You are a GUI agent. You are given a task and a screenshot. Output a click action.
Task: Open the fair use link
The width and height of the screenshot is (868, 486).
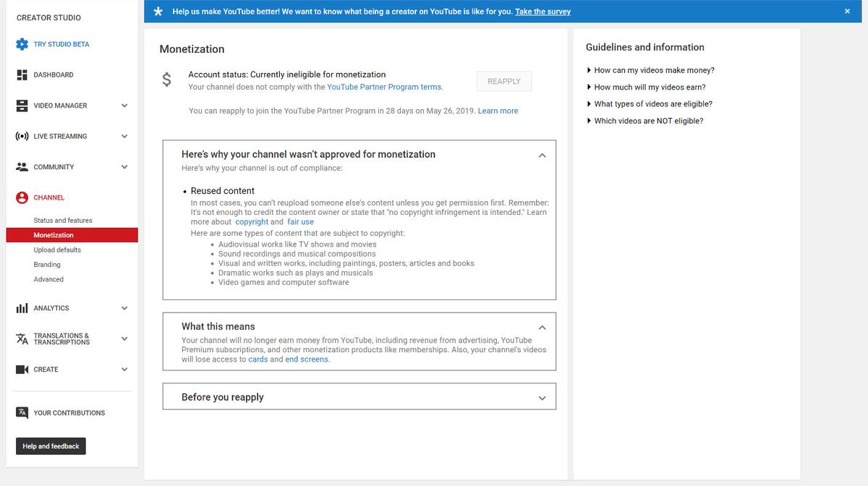[300, 222]
